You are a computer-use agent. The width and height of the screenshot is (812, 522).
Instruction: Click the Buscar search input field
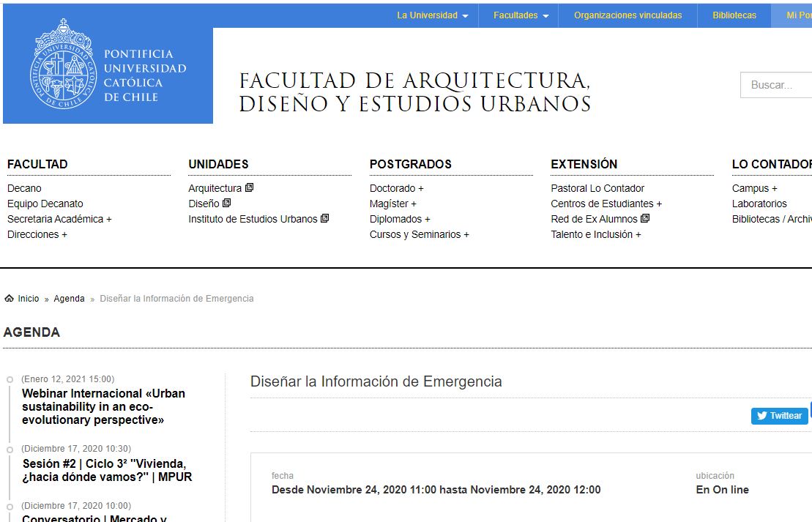[776, 85]
